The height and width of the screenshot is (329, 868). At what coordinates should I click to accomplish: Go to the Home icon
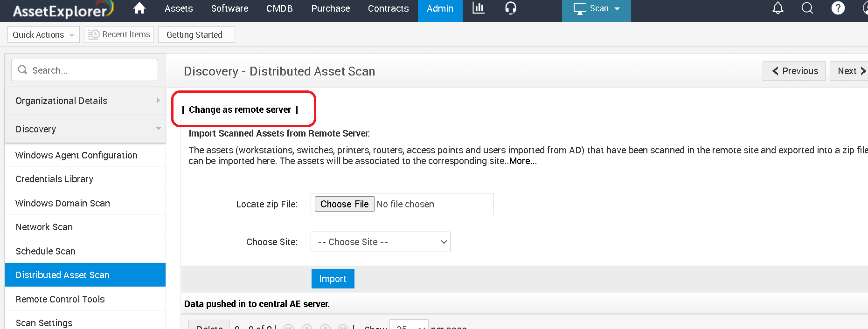(139, 8)
